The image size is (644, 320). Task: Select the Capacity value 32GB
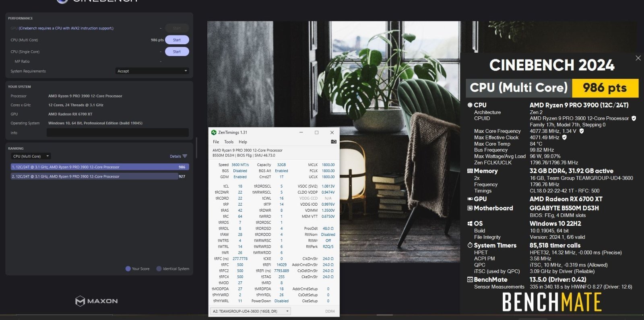281,165
